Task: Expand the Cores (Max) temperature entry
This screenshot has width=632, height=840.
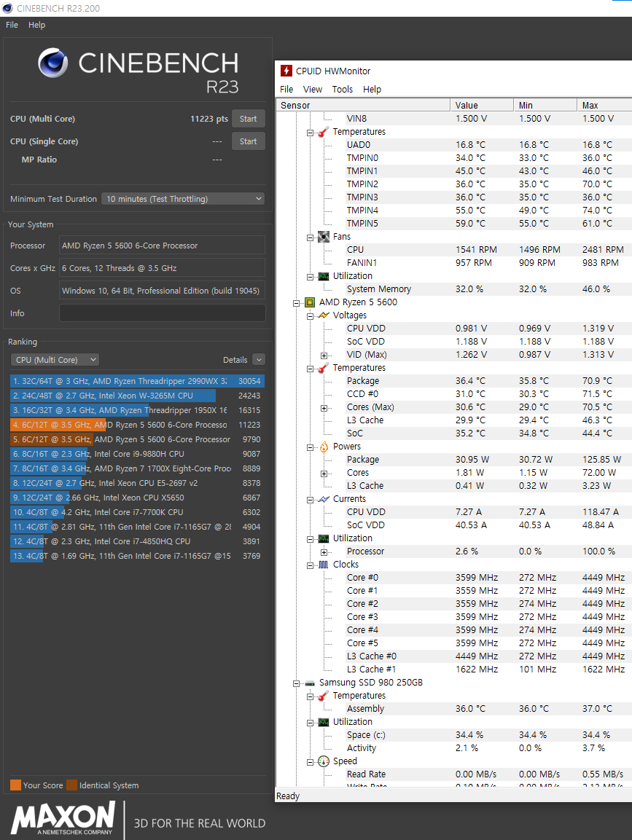Action: [x=324, y=408]
